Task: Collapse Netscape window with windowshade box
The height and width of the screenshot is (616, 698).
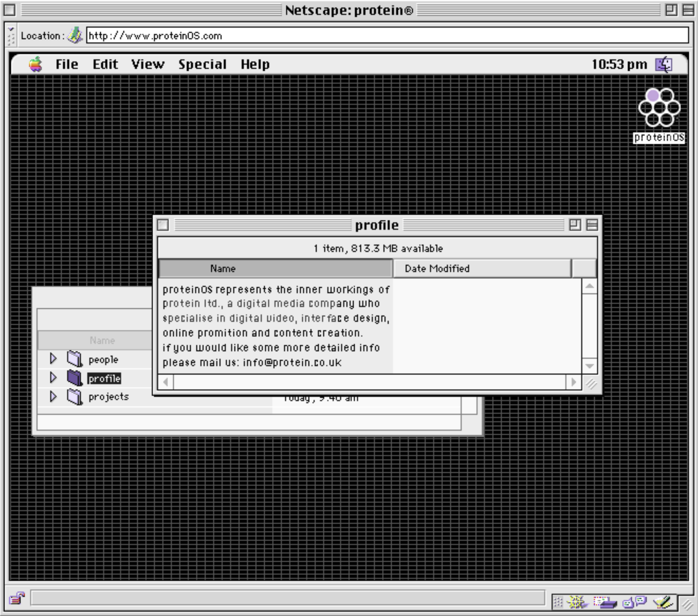Action: click(x=688, y=10)
